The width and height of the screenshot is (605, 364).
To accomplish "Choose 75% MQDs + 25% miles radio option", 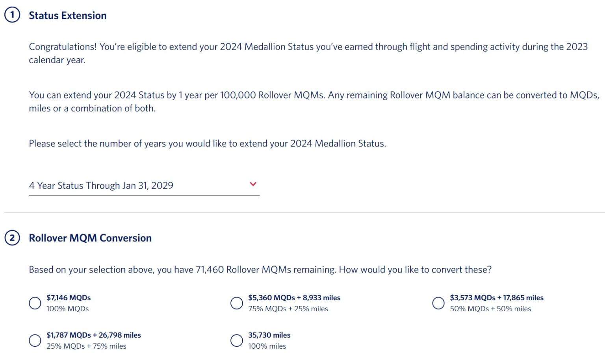I will coord(237,303).
